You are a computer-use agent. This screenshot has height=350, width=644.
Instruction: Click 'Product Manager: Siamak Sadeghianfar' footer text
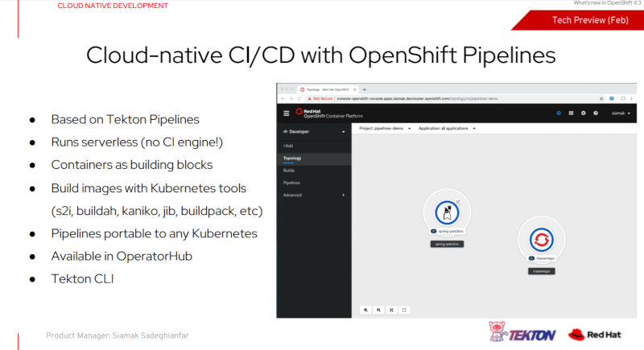click(118, 336)
